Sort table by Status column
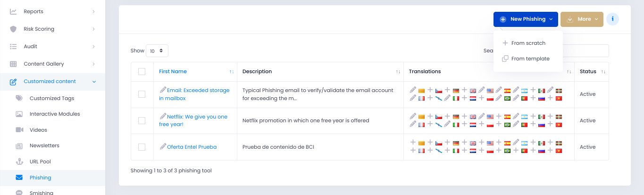 592,71
